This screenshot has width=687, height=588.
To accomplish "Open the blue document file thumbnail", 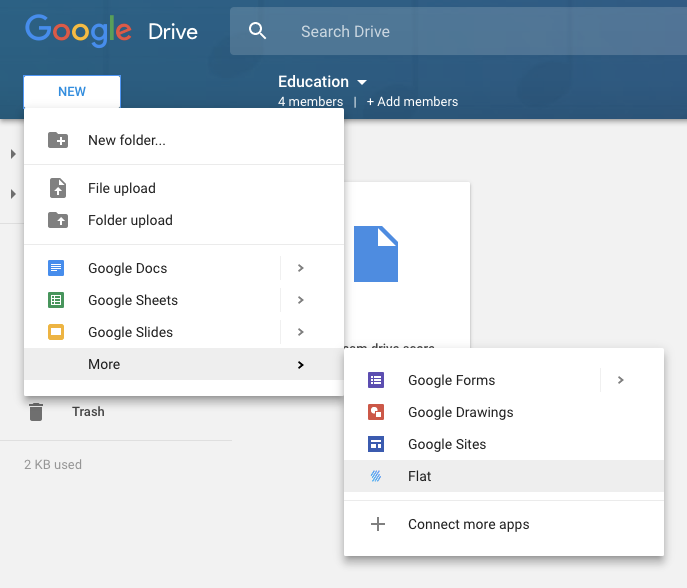I will [x=375, y=254].
